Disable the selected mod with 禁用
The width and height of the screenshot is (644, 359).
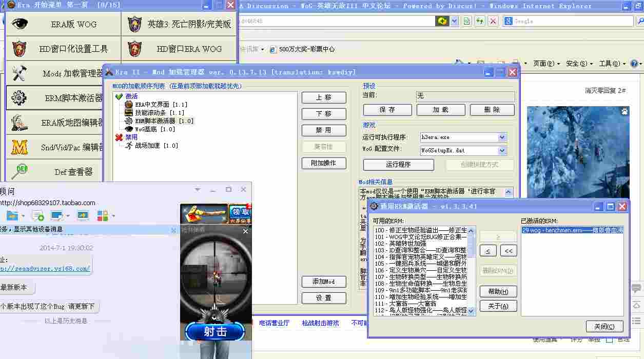pyautogui.click(x=324, y=130)
